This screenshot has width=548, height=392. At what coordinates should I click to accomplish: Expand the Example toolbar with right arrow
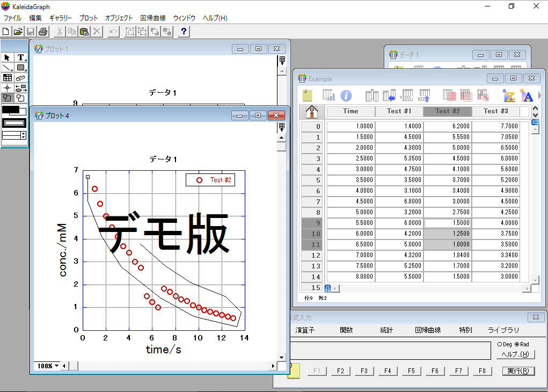tap(539, 95)
